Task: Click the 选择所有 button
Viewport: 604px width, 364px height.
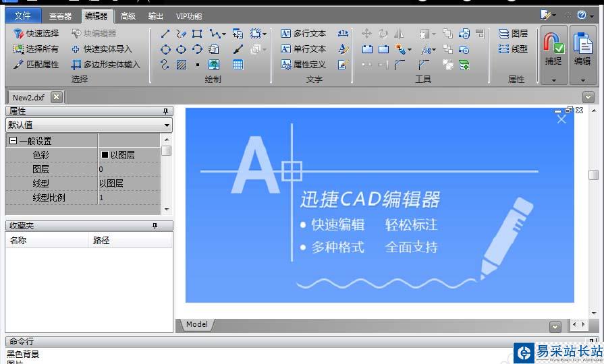Action: click(36, 49)
